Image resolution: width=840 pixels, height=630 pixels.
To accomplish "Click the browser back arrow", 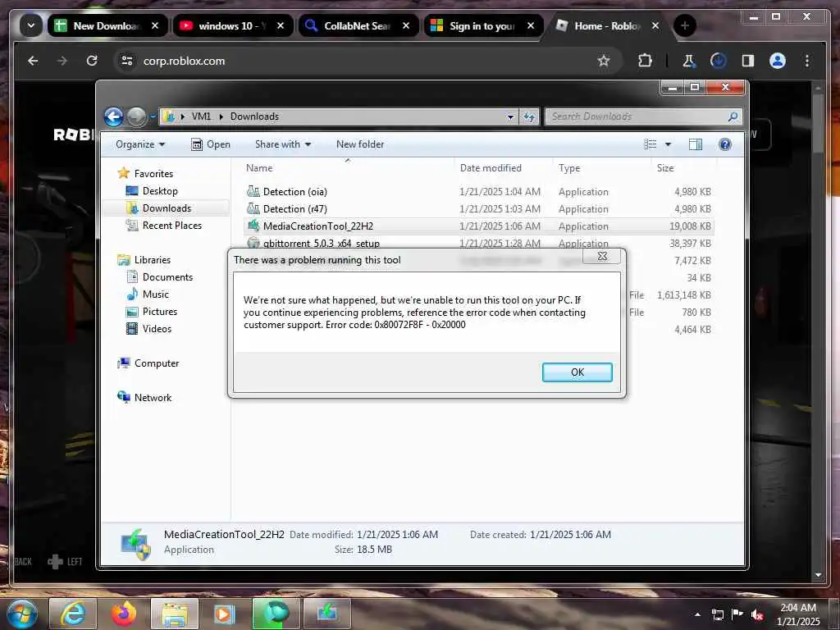I will point(33,61).
